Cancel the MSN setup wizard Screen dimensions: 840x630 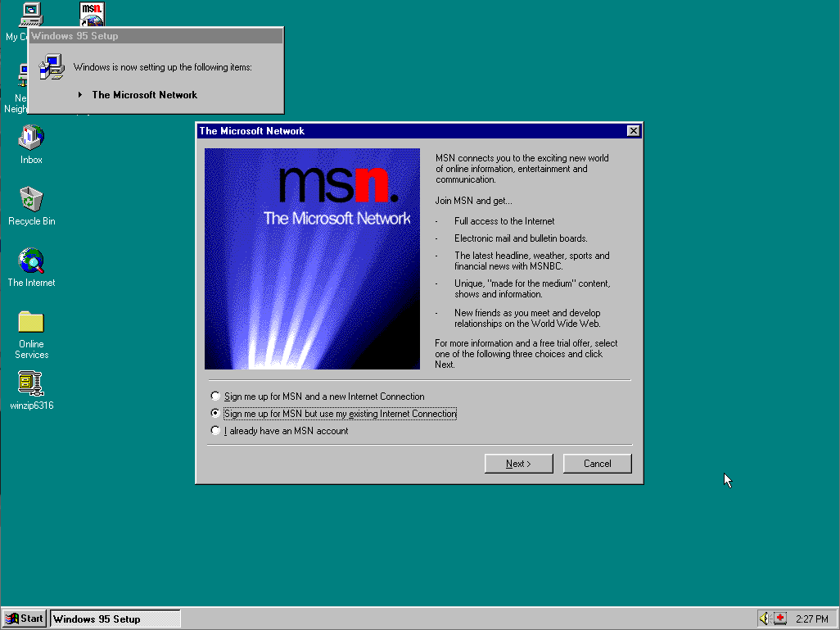597,463
